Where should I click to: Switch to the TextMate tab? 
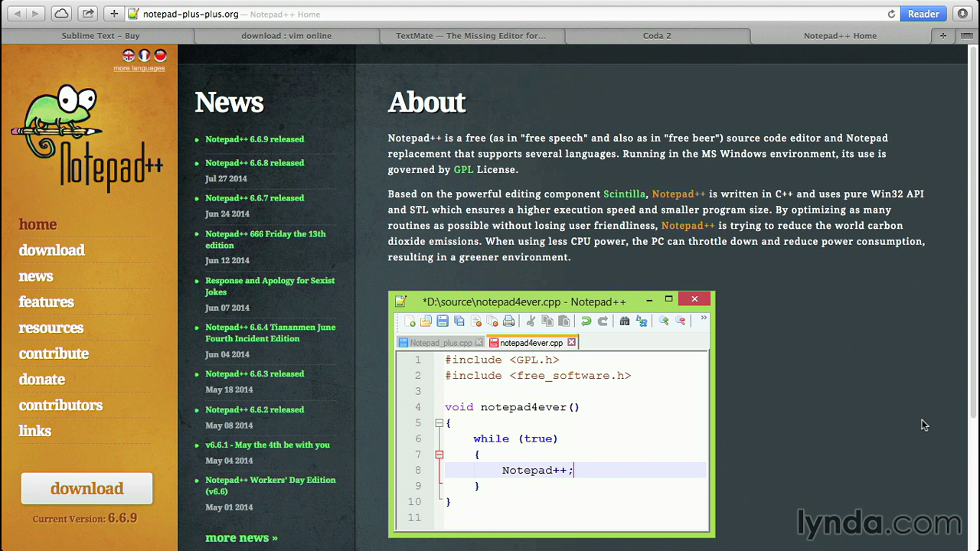pyautogui.click(x=471, y=35)
